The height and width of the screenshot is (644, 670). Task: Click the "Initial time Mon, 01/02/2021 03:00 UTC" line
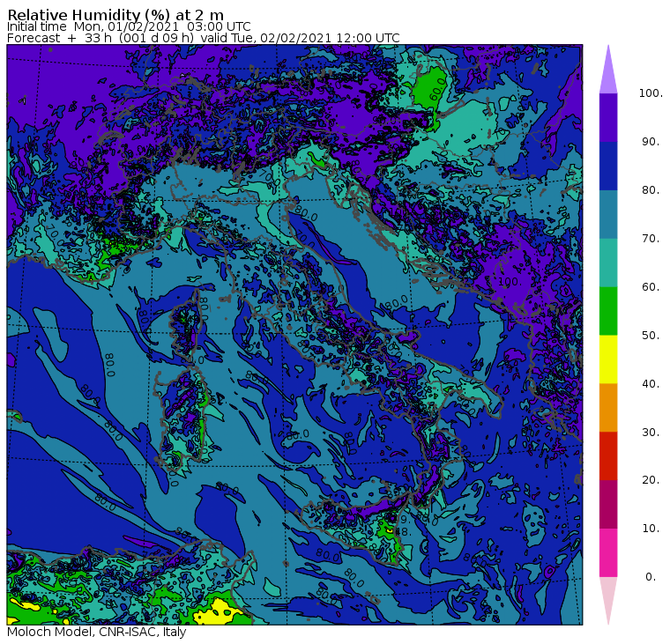129,26
